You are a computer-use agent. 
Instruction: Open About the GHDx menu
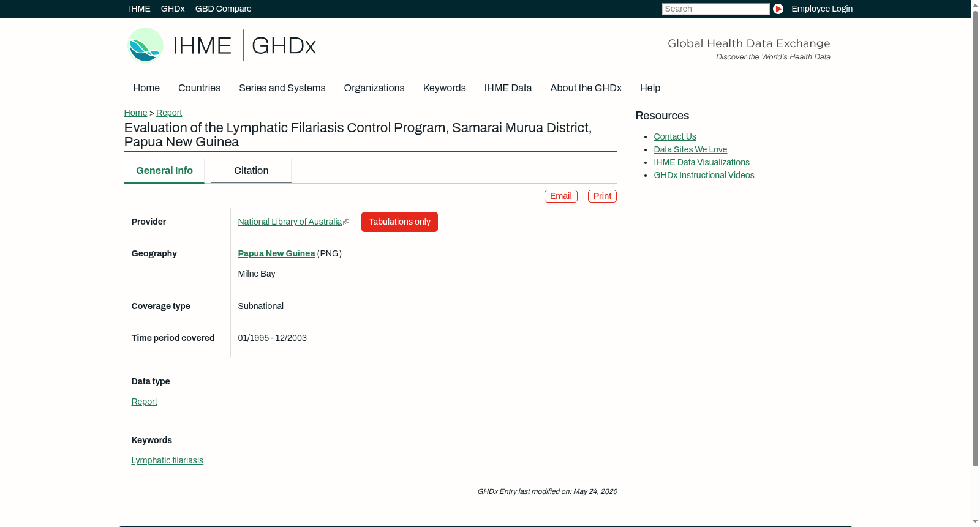pos(586,88)
